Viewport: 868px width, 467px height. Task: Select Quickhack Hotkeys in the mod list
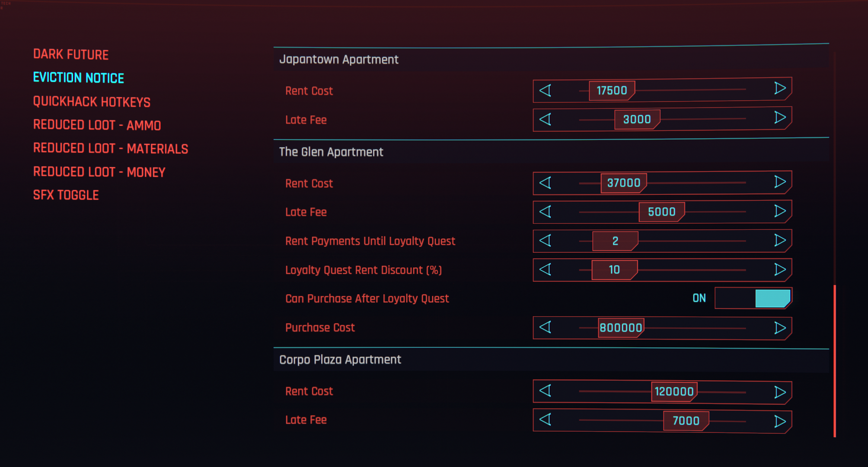point(92,102)
